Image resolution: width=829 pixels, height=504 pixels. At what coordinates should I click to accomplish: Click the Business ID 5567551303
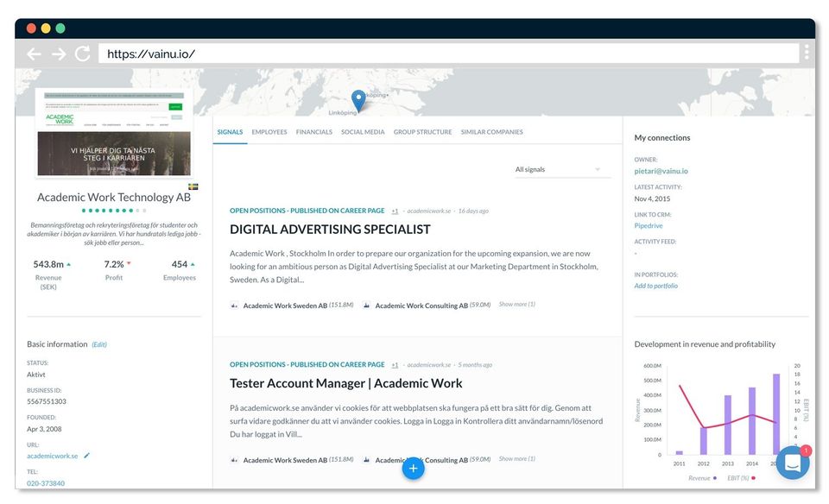coord(47,401)
